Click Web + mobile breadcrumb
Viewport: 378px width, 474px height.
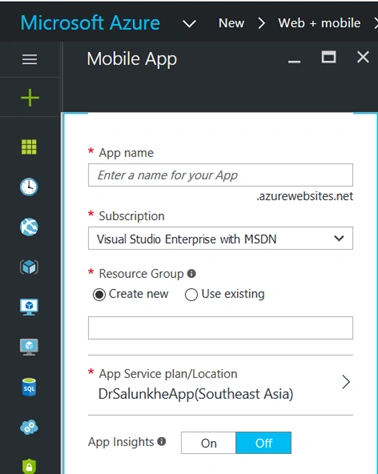click(x=319, y=23)
